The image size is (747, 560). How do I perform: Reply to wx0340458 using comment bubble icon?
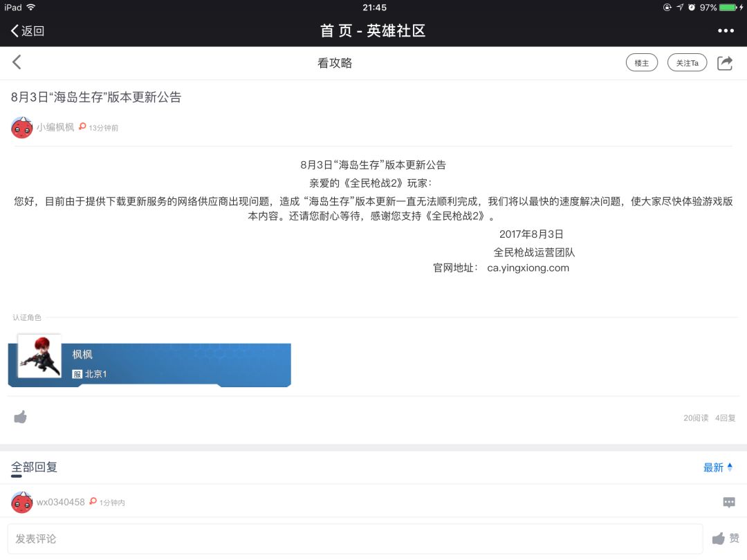click(x=728, y=503)
